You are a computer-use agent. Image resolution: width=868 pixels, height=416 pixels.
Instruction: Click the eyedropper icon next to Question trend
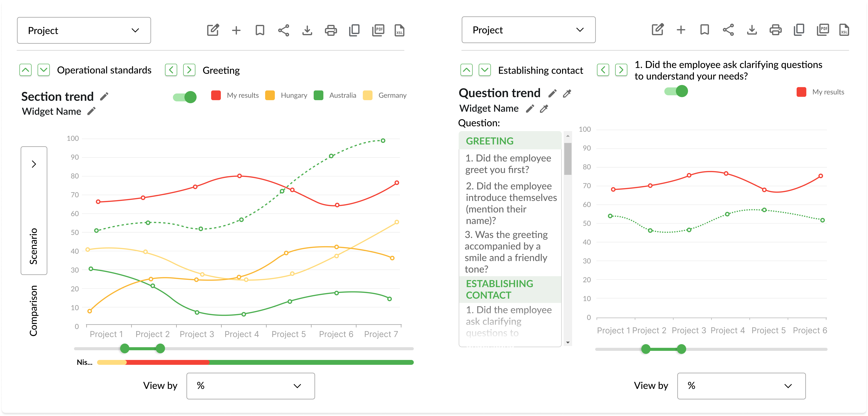567,93
